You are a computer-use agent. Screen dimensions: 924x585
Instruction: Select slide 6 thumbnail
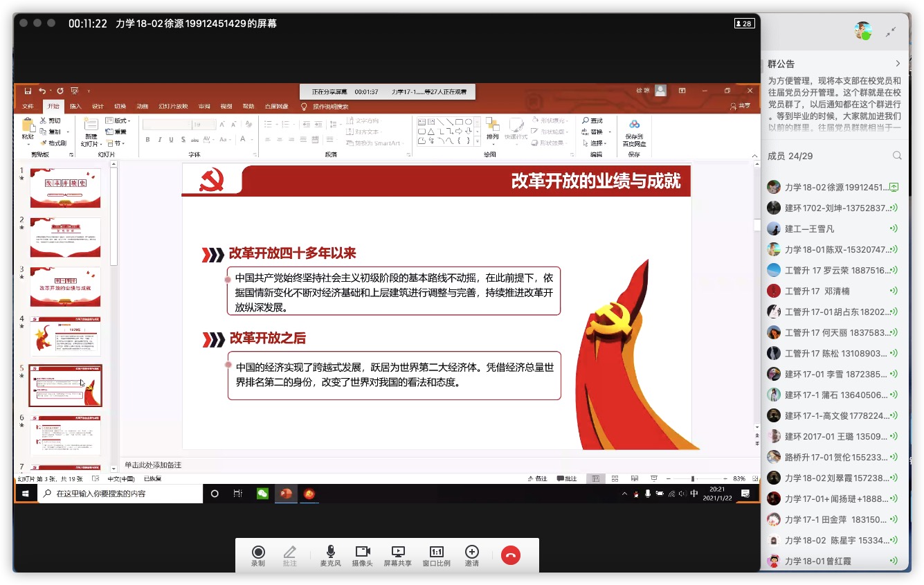tap(65, 435)
